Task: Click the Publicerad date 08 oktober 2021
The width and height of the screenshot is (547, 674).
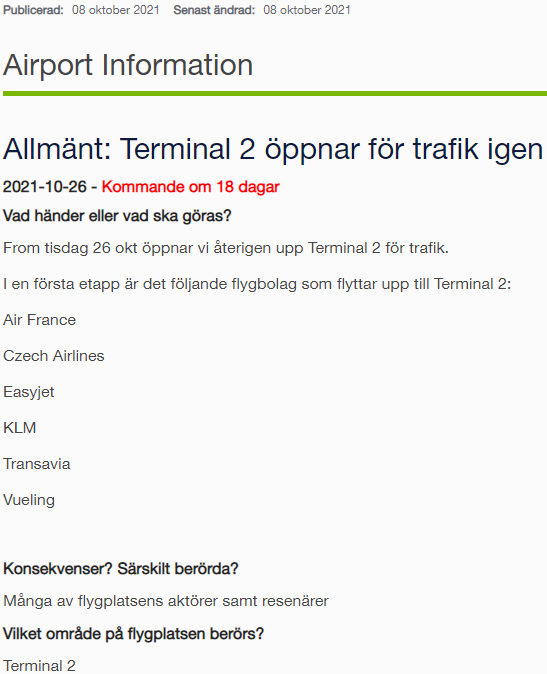Action: 116,10
